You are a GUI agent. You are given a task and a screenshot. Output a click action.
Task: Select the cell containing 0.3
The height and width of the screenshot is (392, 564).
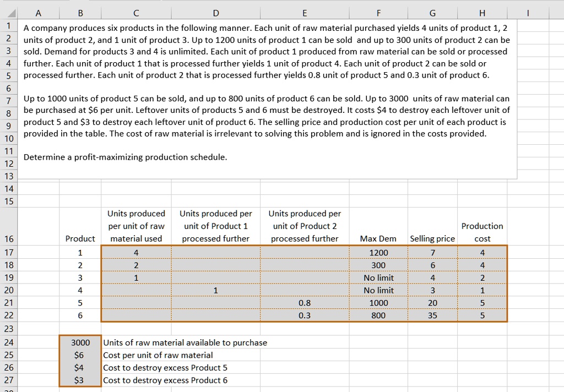pos(305,316)
